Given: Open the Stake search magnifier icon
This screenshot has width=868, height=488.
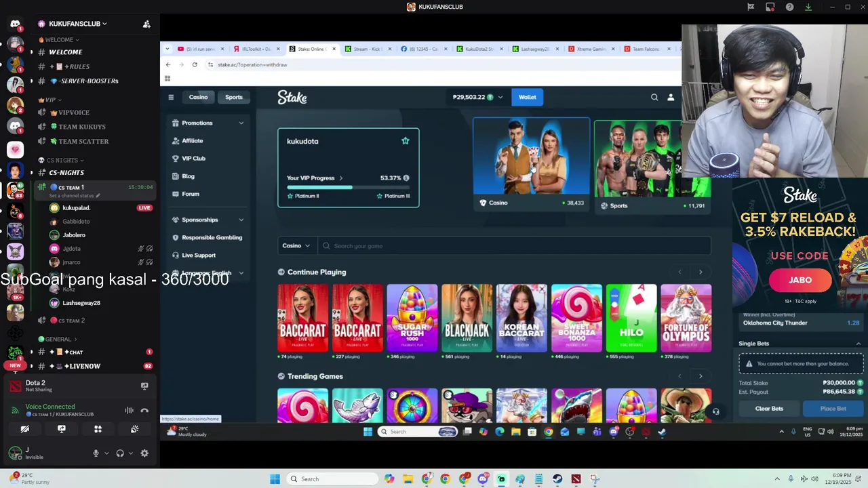Looking at the screenshot, I should pyautogui.click(x=654, y=97).
